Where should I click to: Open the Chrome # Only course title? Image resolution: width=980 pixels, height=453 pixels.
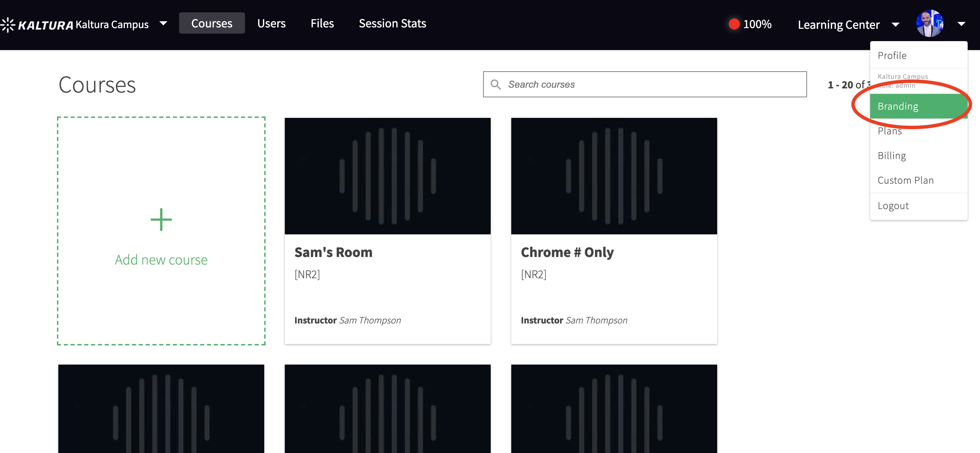(567, 252)
